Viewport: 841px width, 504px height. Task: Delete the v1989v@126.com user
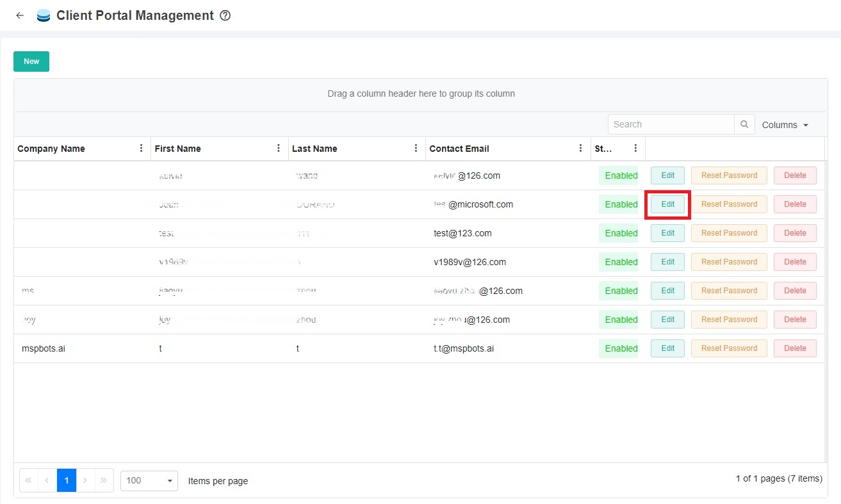point(795,262)
